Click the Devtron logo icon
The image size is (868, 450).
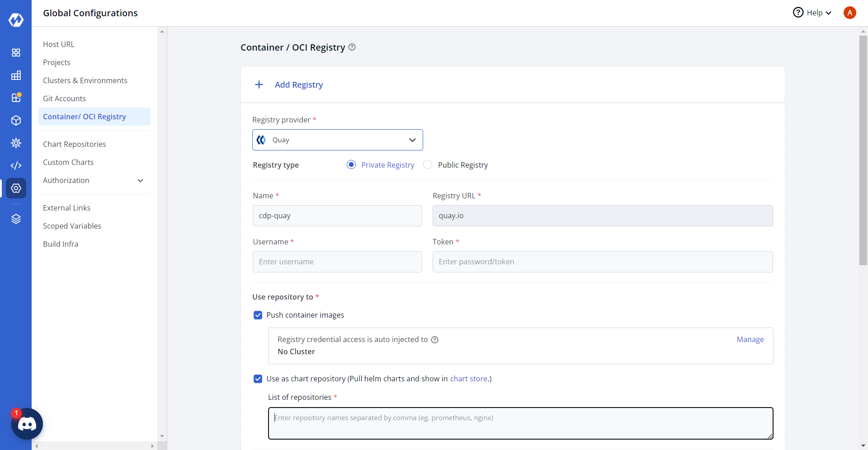16,20
